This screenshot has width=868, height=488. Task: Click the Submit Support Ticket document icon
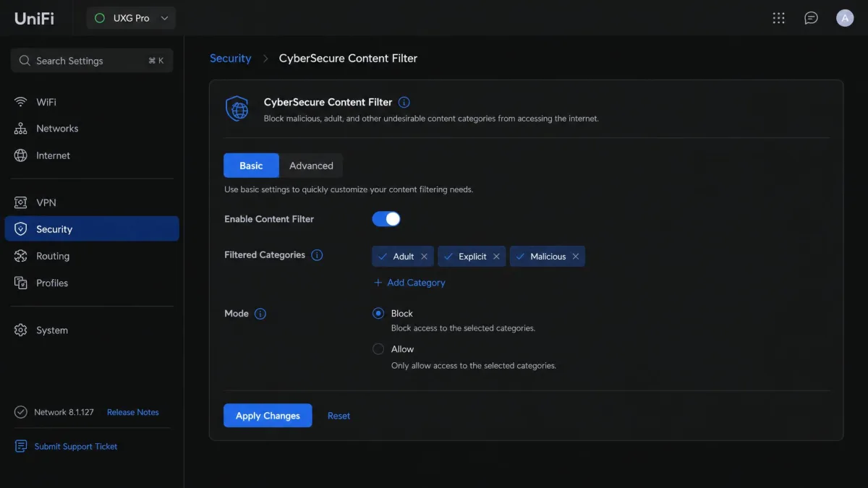coord(21,446)
